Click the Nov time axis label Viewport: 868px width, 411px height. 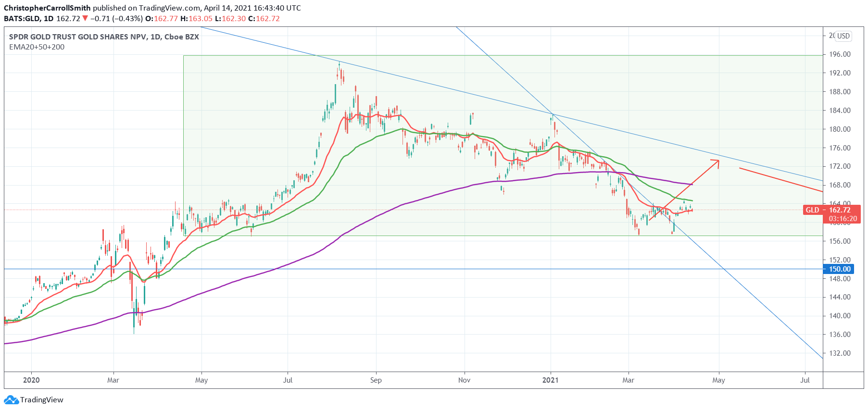(x=464, y=380)
